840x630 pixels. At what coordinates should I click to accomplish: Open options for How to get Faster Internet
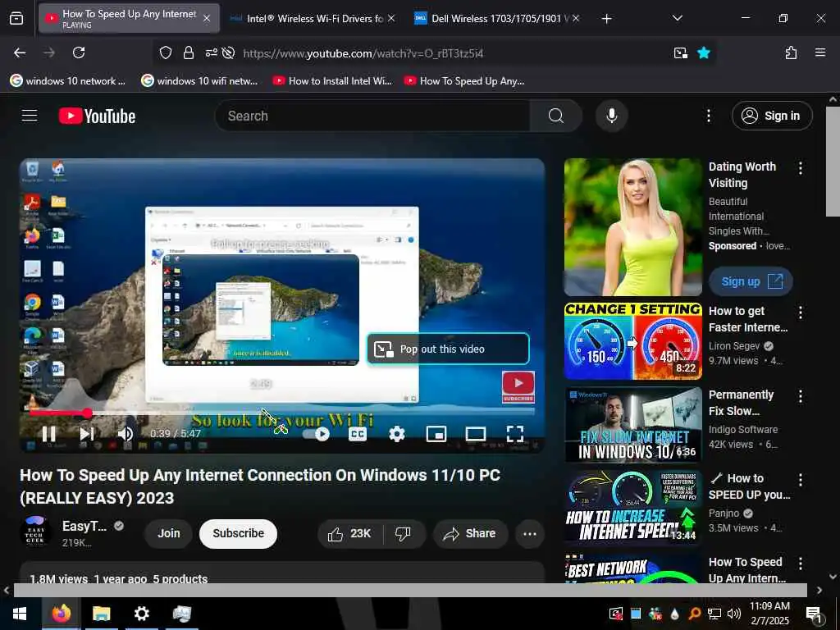click(x=801, y=313)
